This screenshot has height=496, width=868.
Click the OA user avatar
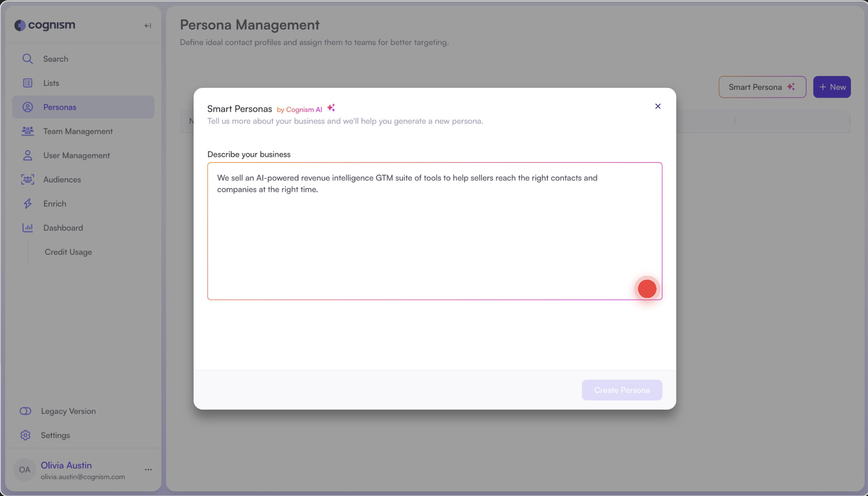(25, 469)
